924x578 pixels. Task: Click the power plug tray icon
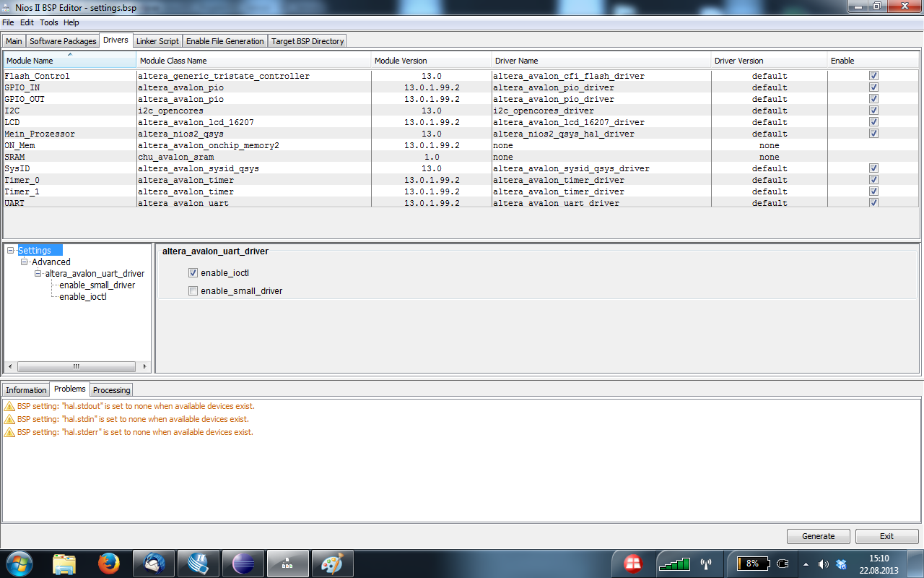(783, 564)
